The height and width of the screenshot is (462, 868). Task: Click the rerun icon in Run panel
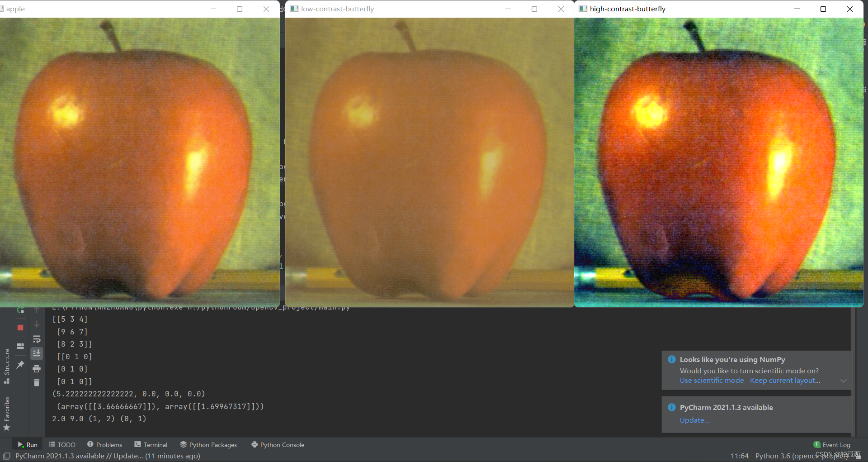[20, 310]
